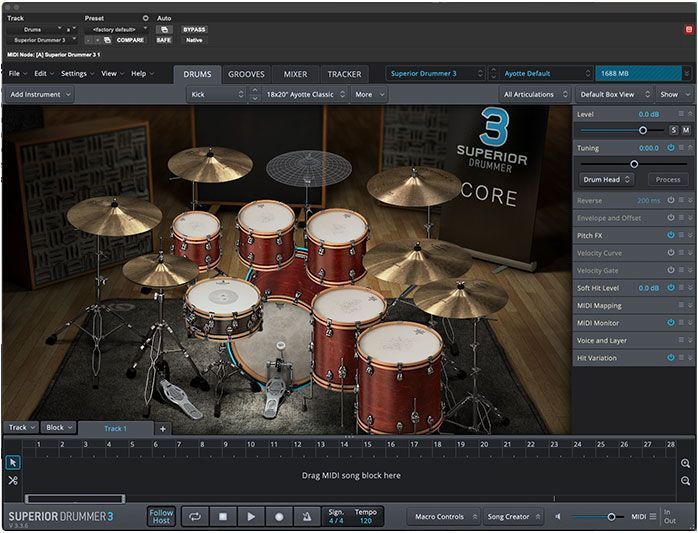The image size is (698, 533).
Task: Click the stop transport button
Action: (x=223, y=517)
